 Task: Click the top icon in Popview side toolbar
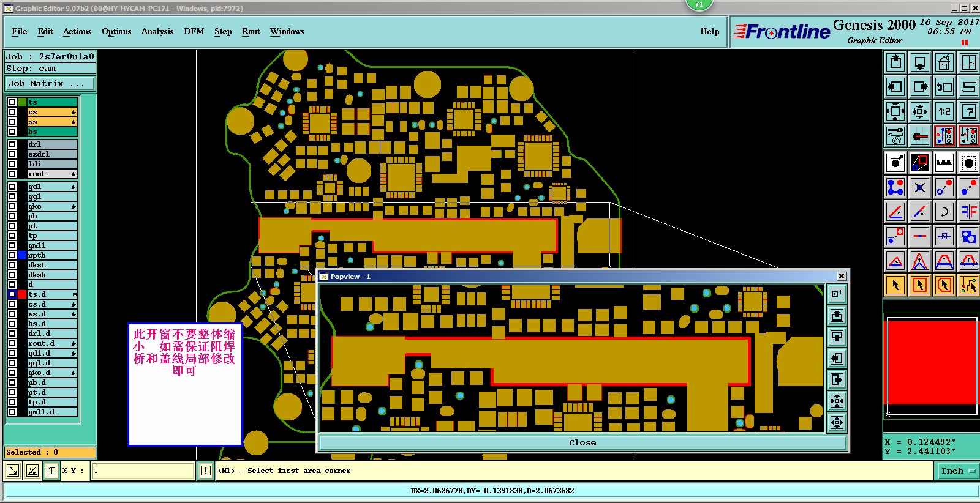[x=837, y=294]
